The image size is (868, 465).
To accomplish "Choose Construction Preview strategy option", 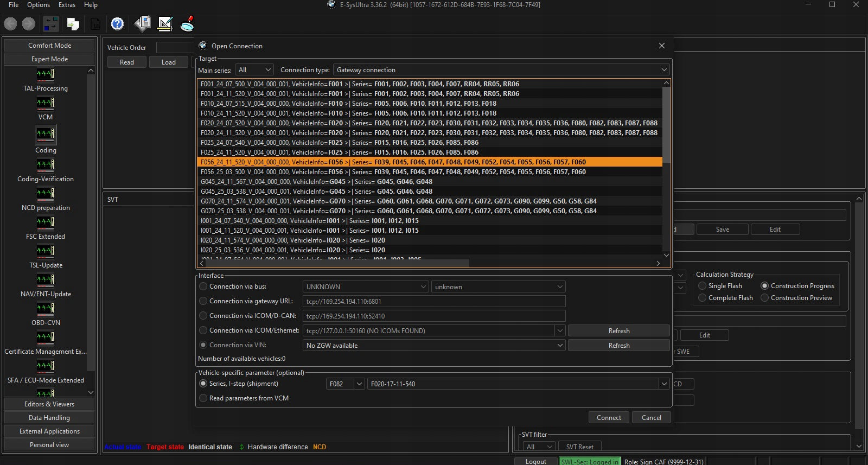I will [x=765, y=298].
